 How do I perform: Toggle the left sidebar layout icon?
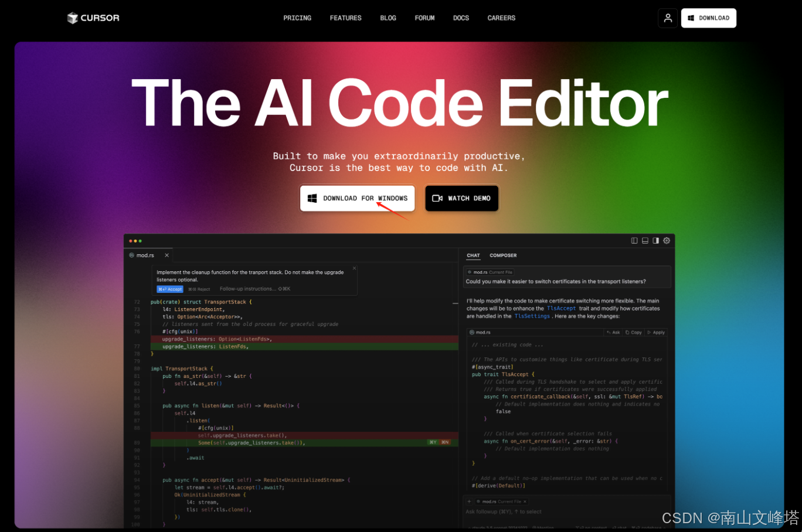(634, 241)
